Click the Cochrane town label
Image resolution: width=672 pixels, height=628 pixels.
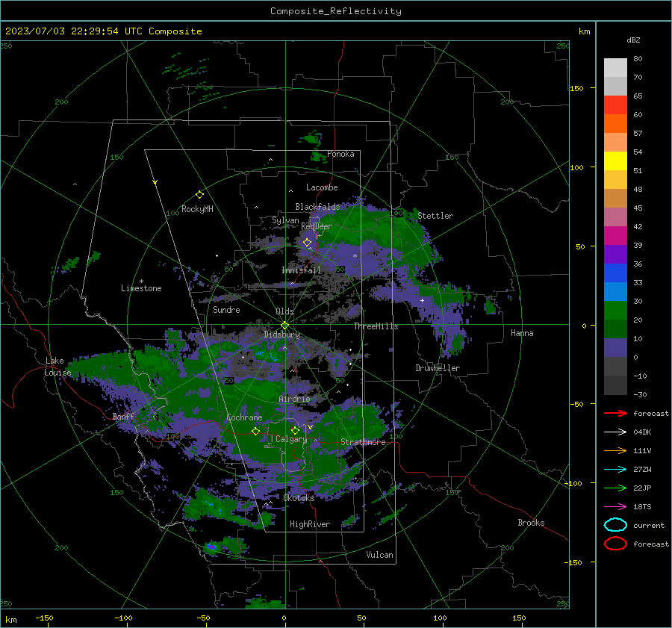(244, 417)
